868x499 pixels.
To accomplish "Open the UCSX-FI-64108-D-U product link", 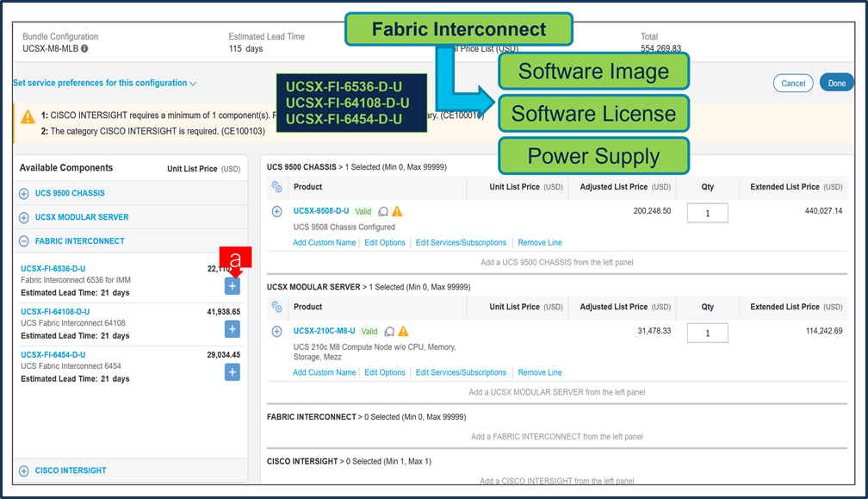I will [x=55, y=312].
